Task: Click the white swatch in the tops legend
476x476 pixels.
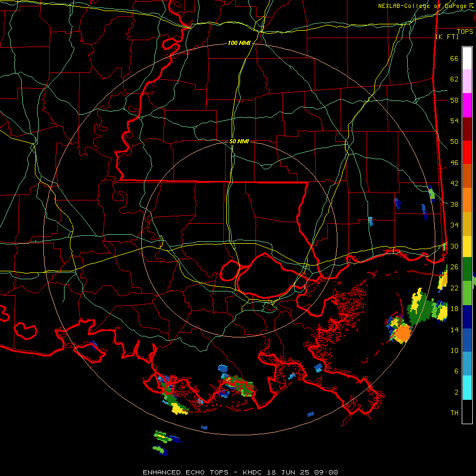Action: click(x=467, y=58)
